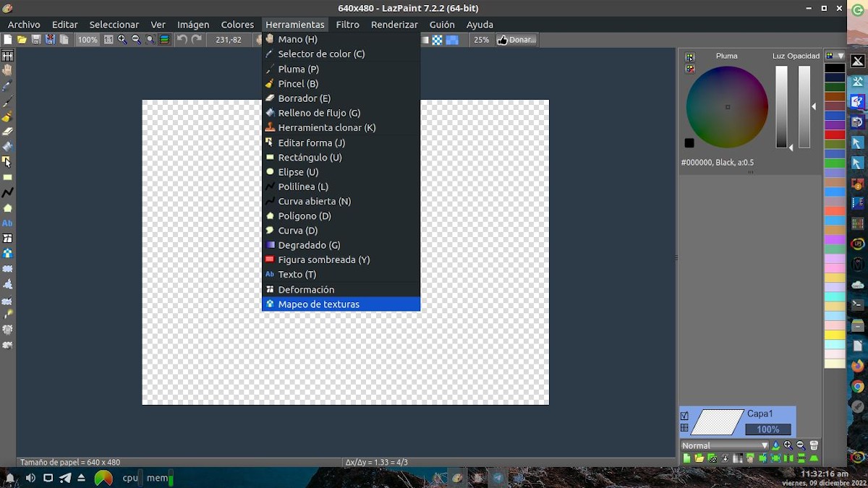The image size is (868, 488).
Task: Select the Text tool in left toolbox
Action: point(7,223)
